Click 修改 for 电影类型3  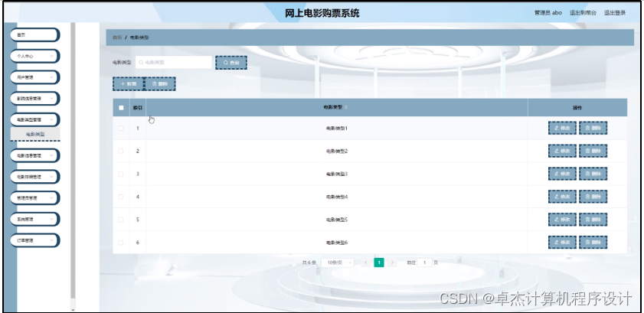[x=562, y=174]
